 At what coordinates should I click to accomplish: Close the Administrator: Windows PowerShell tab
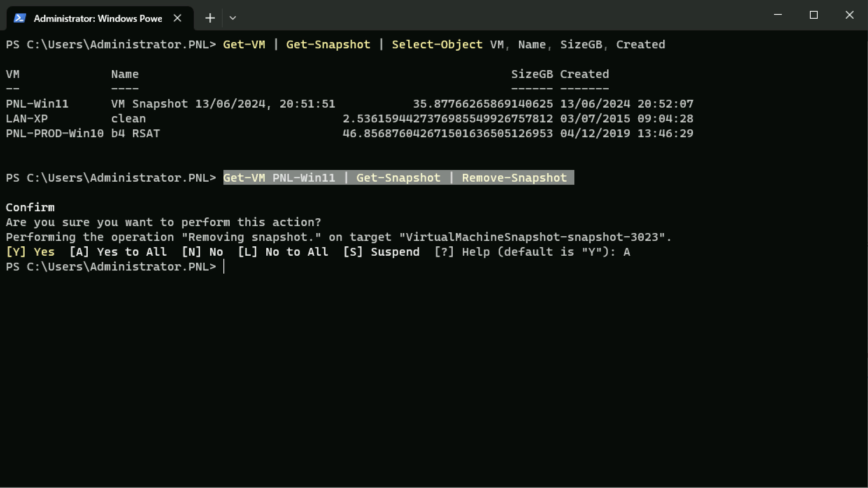pos(177,18)
